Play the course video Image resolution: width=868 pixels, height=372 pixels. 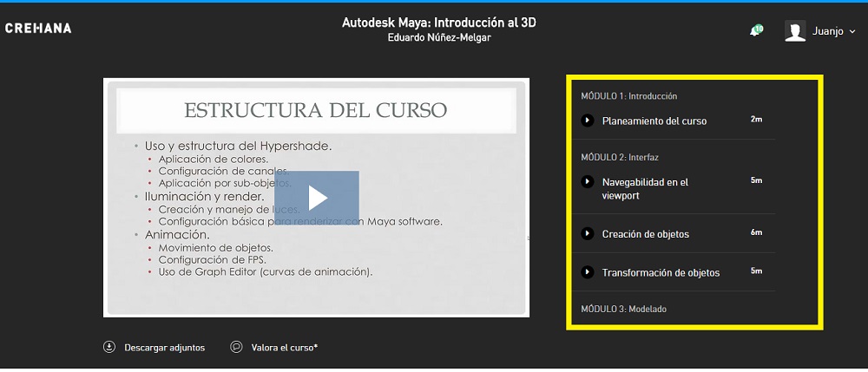click(317, 198)
